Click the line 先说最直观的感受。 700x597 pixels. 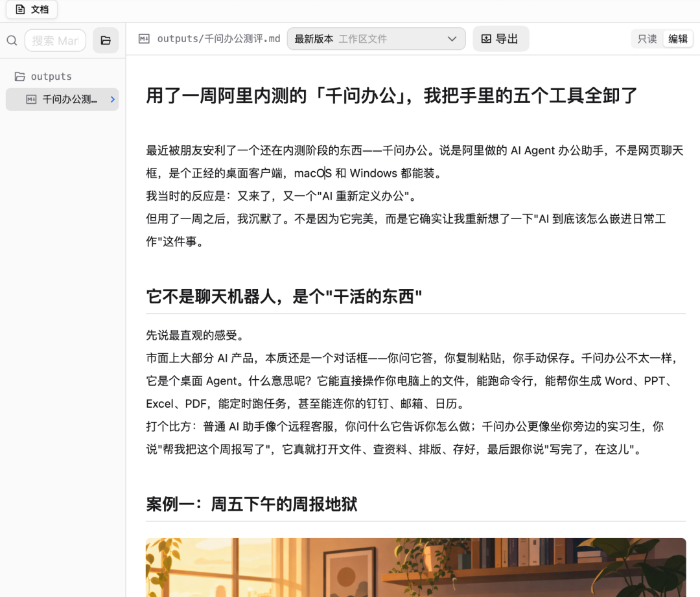197,335
